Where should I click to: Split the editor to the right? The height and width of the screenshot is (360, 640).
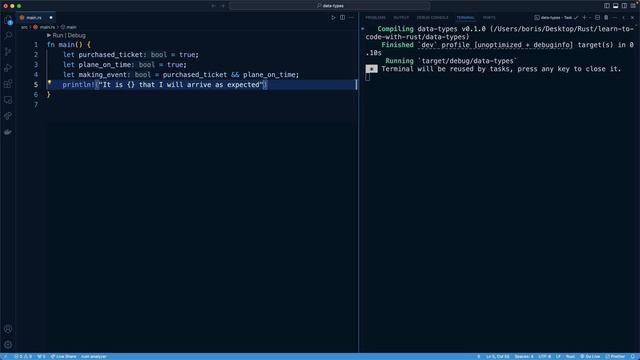click(x=342, y=18)
